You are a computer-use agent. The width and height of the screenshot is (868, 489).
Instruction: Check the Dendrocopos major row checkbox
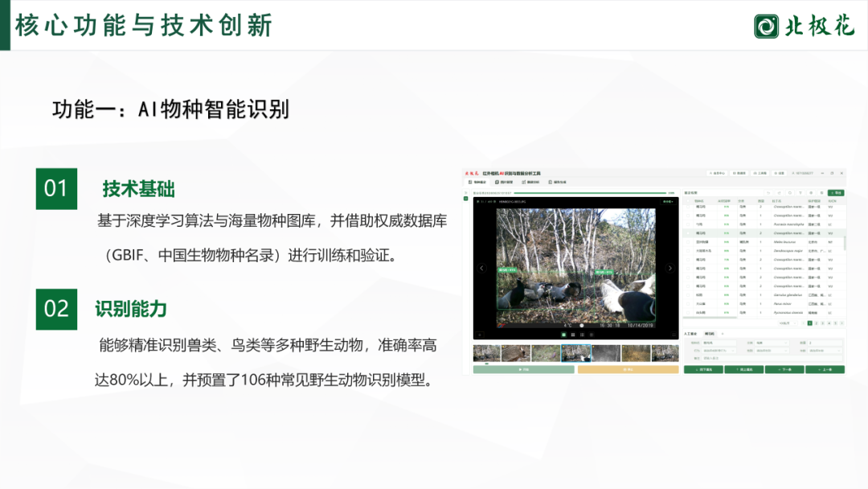pyautogui.click(x=688, y=251)
